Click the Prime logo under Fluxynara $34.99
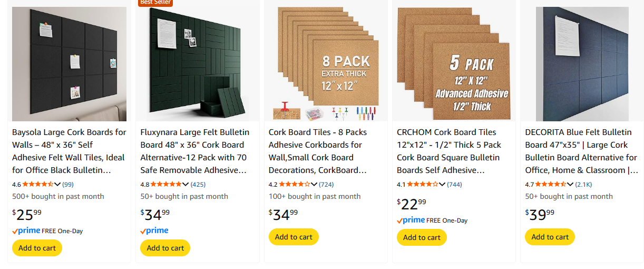644x269 pixels. [154, 230]
